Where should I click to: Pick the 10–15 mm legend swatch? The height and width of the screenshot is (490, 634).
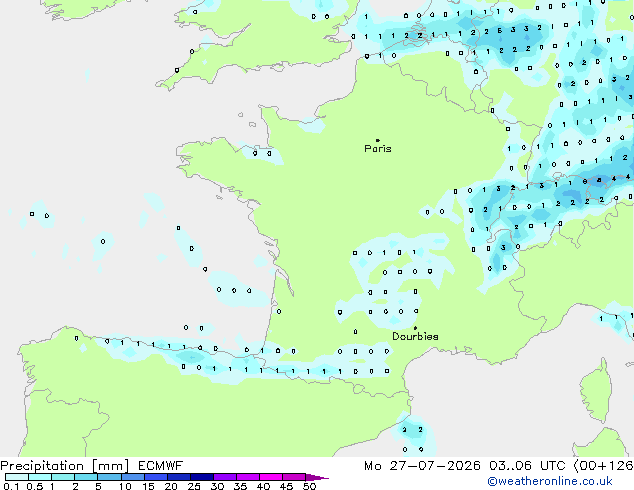click(x=132, y=477)
